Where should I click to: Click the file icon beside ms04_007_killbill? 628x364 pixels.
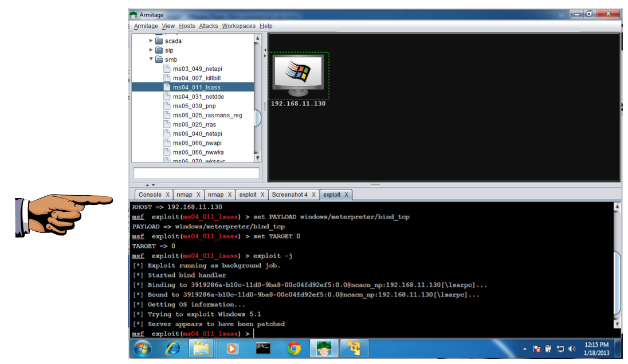[167, 78]
